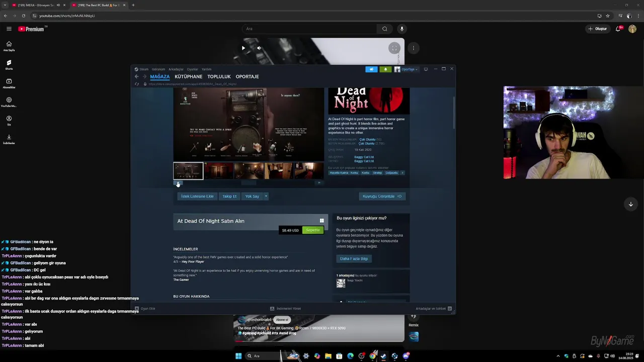Bookmark this page with the star

point(608,16)
